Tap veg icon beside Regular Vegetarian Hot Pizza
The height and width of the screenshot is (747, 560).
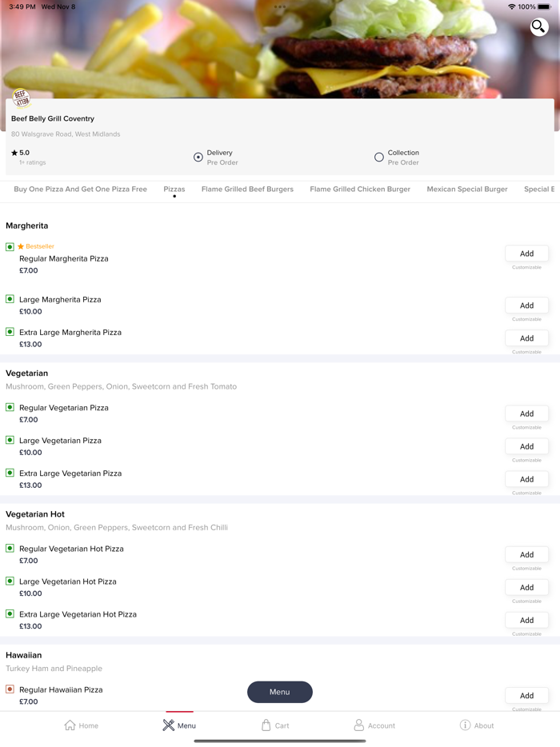pyautogui.click(x=10, y=548)
